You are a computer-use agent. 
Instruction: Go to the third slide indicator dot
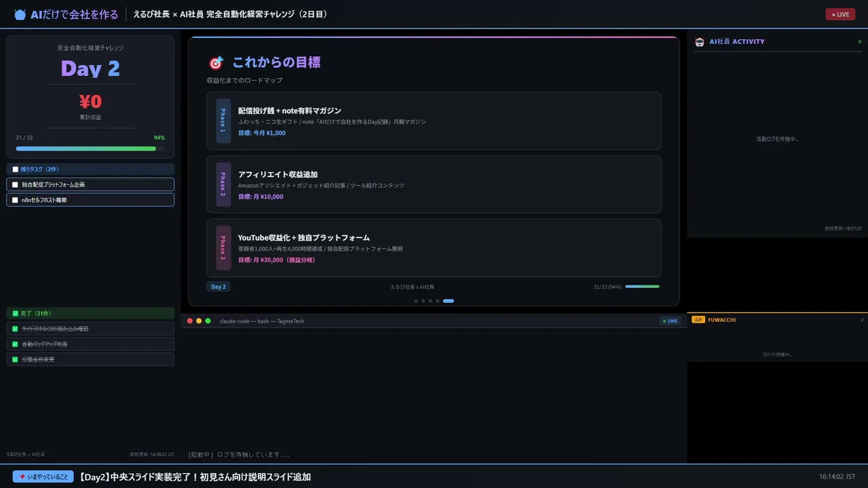(x=430, y=301)
